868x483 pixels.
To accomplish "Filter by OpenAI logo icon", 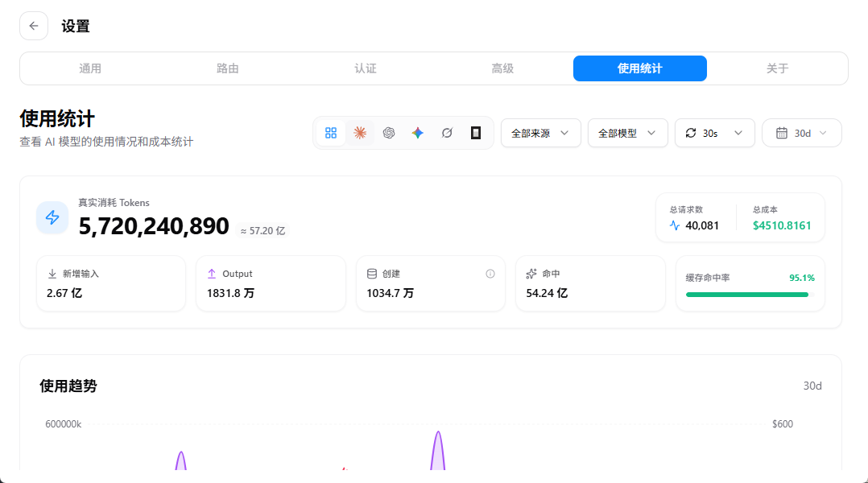I will (389, 133).
